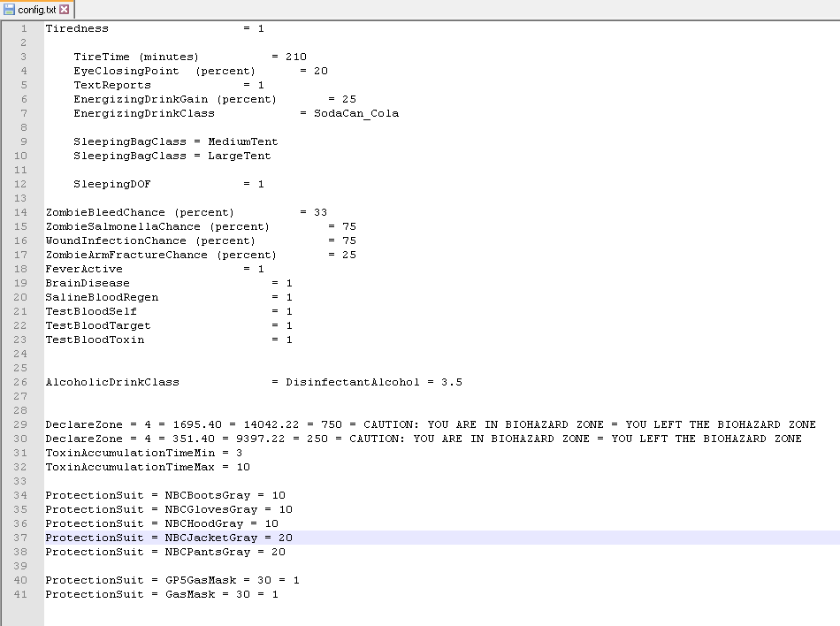840x626 pixels.
Task: Click the text 'TestBloodSelf'
Action: tap(91, 311)
